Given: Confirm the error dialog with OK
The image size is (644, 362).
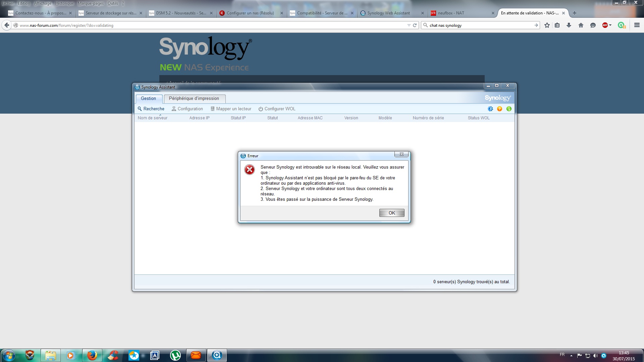Looking at the screenshot, I should (392, 213).
